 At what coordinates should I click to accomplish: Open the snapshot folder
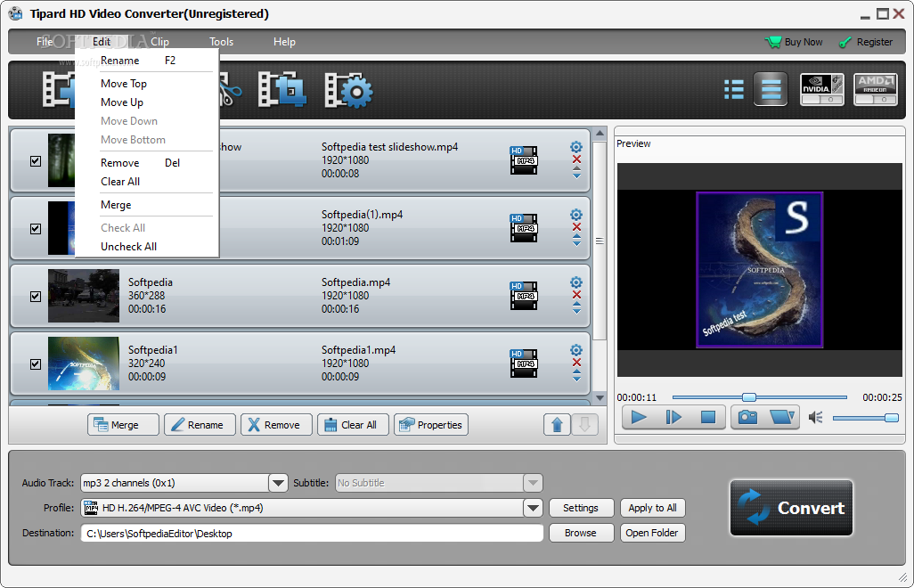pyautogui.click(x=781, y=417)
